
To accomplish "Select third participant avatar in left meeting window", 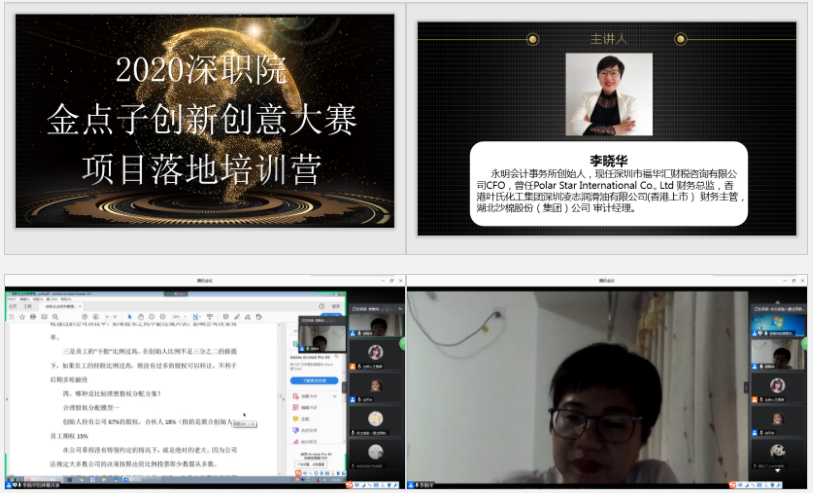I will 376,386.
